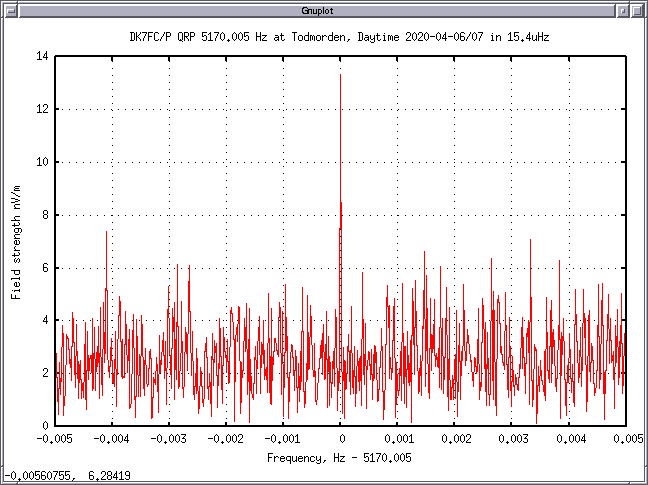The height and width of the screenshot is (485, 648).
Task: Click the Gnuplot title bar text
Action: [x=322, y=10]
